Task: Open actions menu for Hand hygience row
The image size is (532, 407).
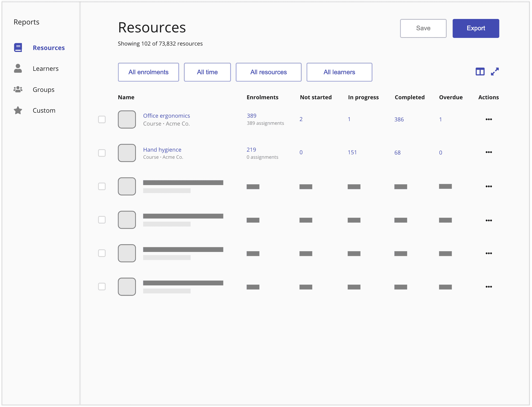Action: 489,152
